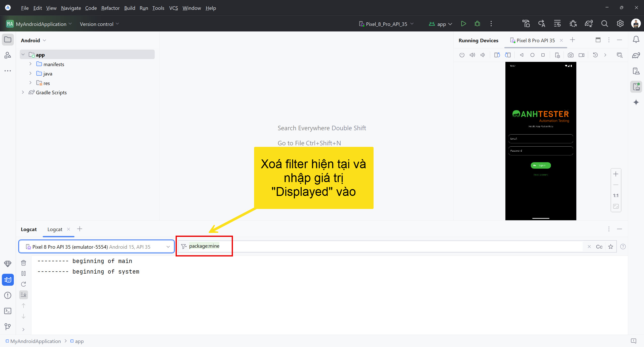This screenshot has width=644, height=347.
Task: Open MyAndroidApplication project dropdown
Action: pos(39,24)
